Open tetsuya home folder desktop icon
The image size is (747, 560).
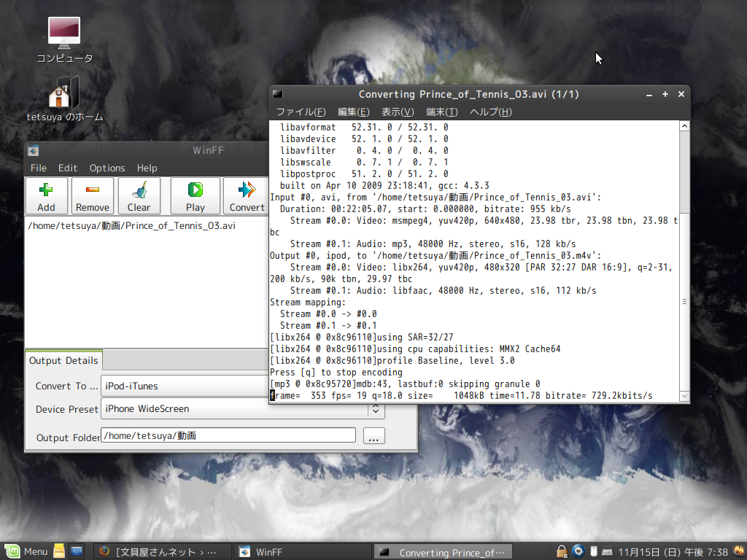(65, 99)
